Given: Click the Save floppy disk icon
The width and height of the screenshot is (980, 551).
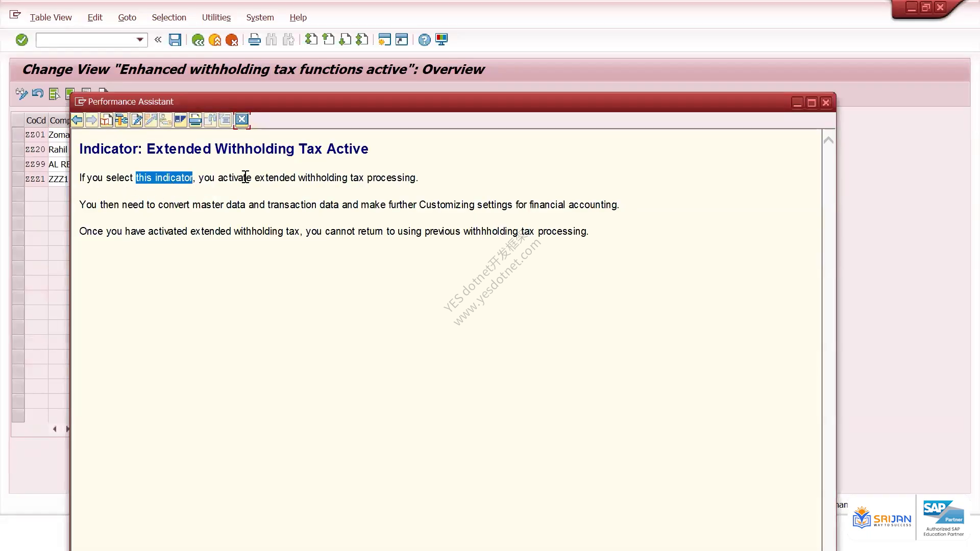Looking at the screenshot, I should tap(175, 40).
